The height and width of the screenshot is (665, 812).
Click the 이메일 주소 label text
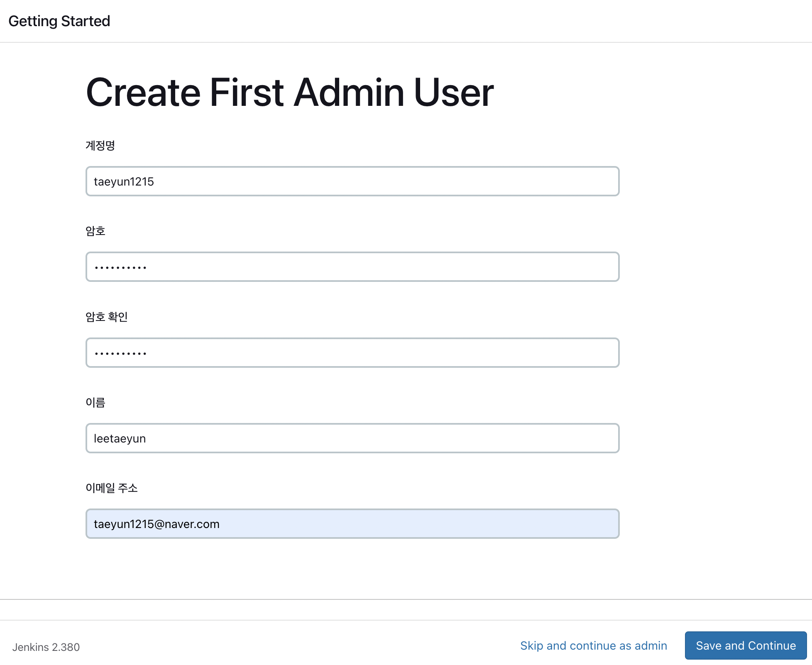pos(111,488)
